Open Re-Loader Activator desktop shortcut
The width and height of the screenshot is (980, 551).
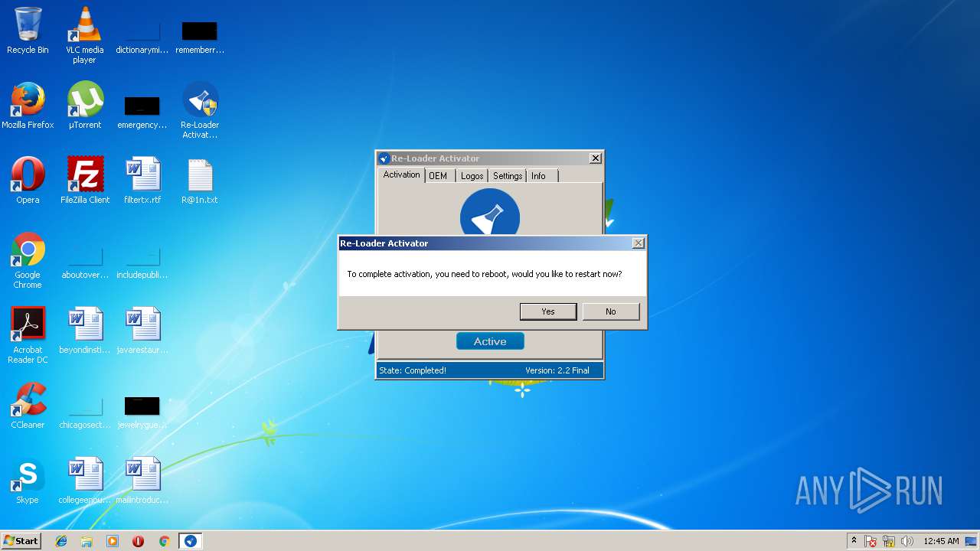click(x=200, y=110)
